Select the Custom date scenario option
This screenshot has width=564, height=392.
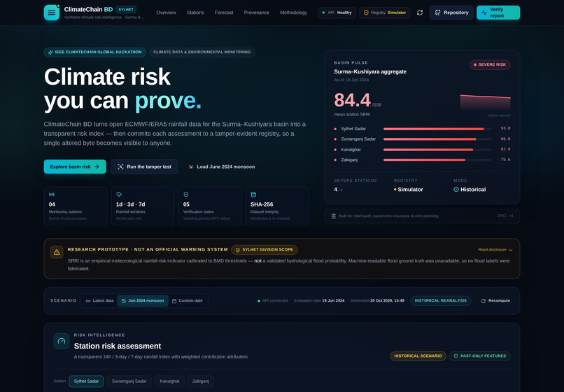coord(187,300)
